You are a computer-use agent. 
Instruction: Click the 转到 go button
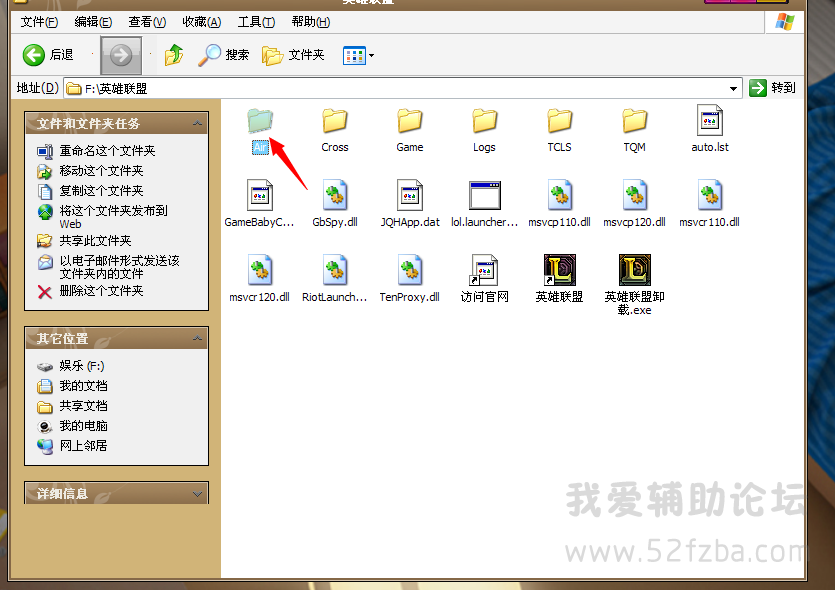pos(773,88)
